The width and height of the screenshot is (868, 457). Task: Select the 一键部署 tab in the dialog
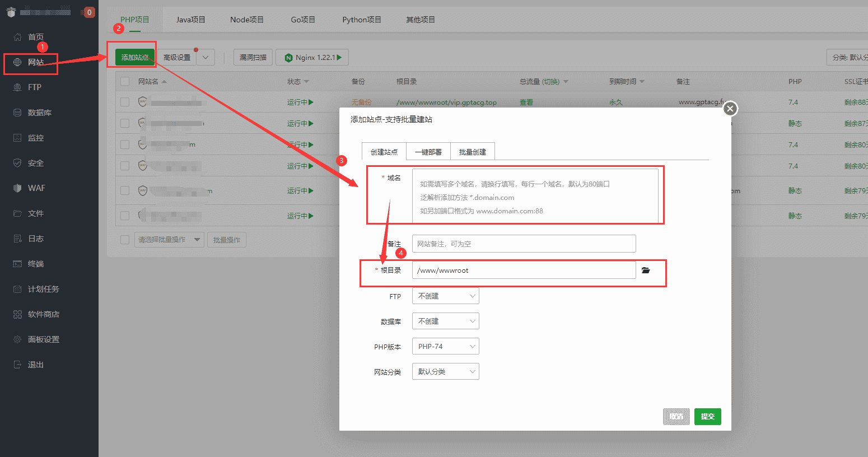[427, 151]
